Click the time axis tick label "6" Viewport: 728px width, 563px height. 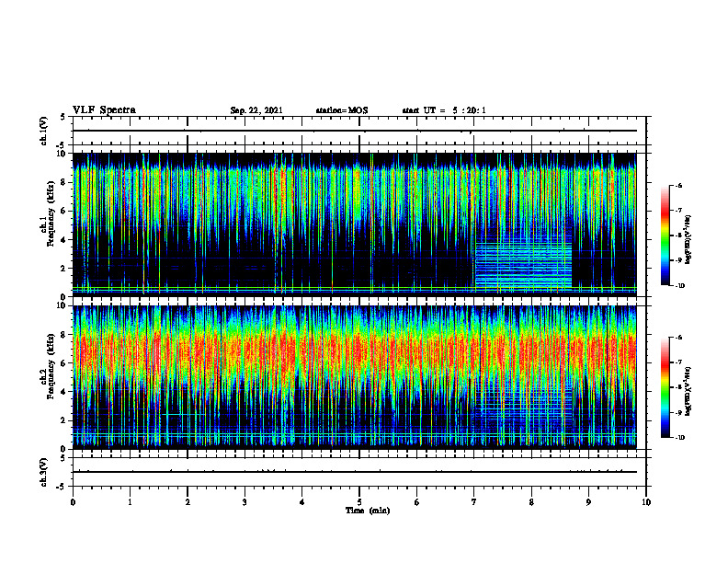(x=417, y=502)
